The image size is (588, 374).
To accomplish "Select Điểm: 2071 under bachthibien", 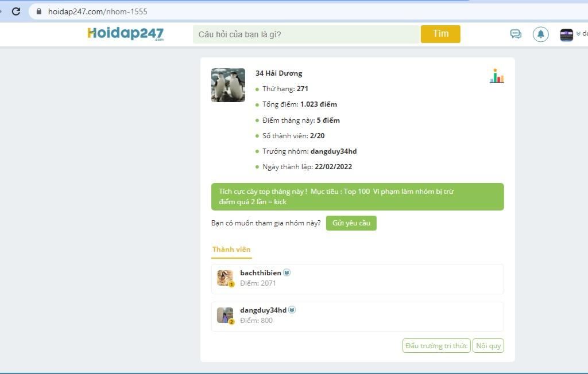I will click(258, 283).
